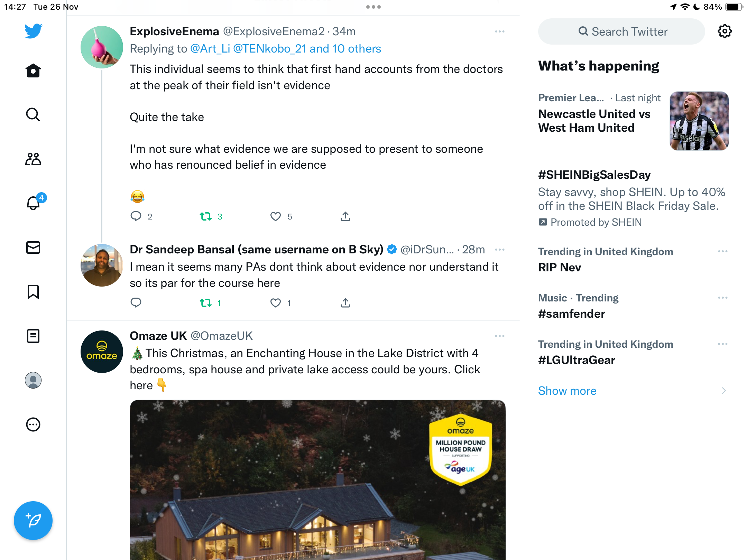747x560 pixels.
Task: Open the More circle menu in sidebar
Action: (33, 424)
